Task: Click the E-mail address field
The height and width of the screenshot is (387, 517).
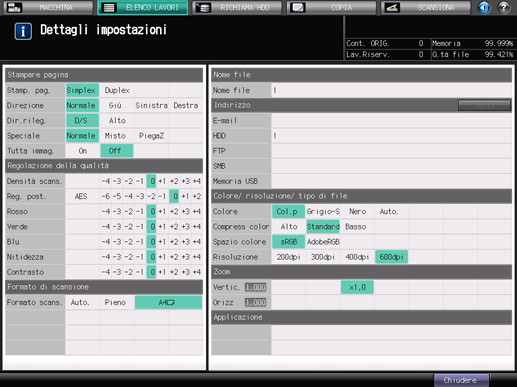Action: 392,121
